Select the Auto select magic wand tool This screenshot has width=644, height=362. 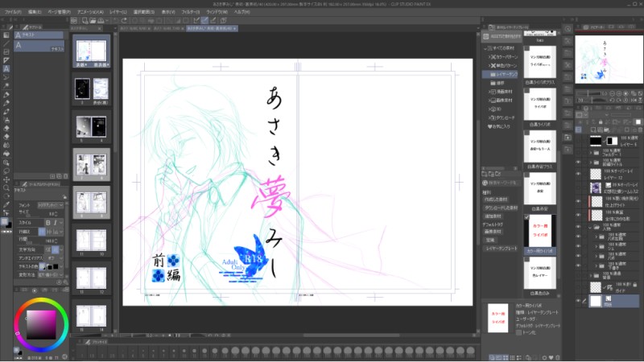click(x=6, y=85)
